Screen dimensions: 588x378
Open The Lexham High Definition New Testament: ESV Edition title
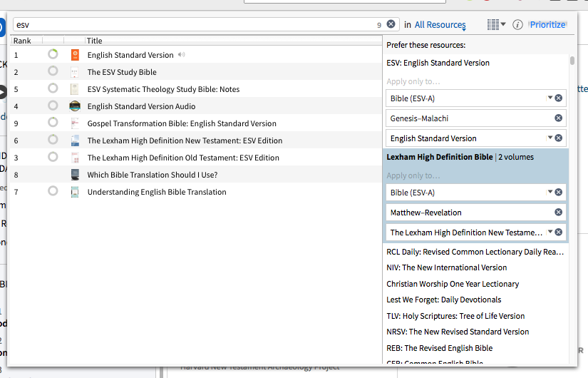coord(185,141)
